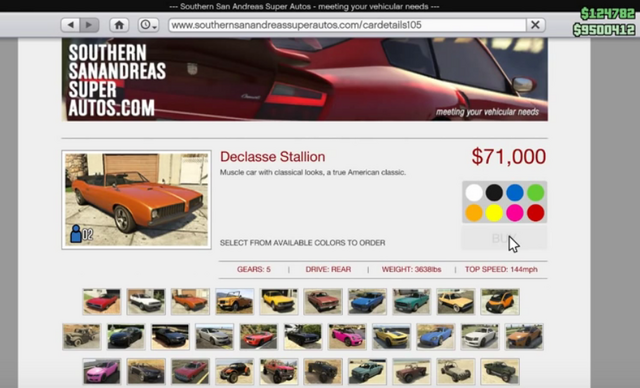Open the blue sports coupe thumbnail in the second row
This screenshot has width=640, height=388.
click(436, 337)
